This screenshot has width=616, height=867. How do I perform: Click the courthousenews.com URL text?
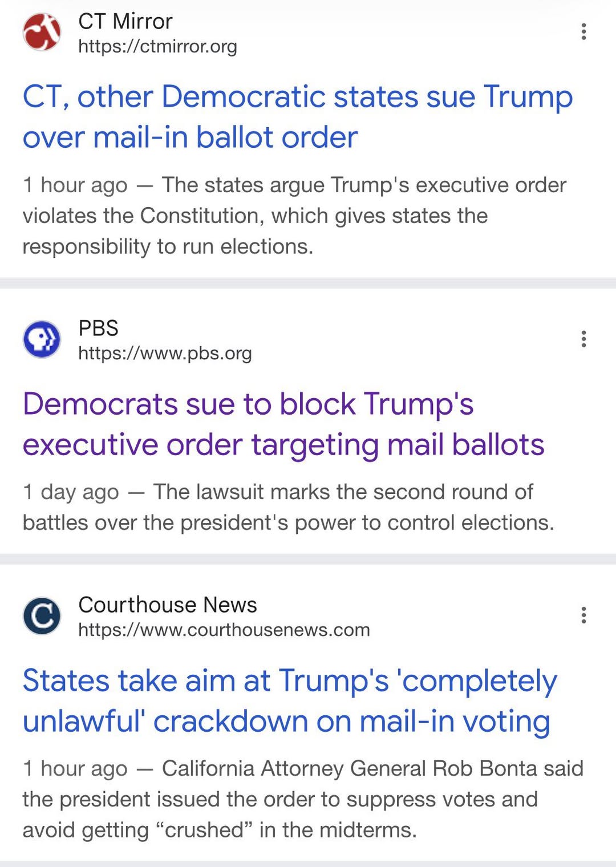click(x=224, y=630)
